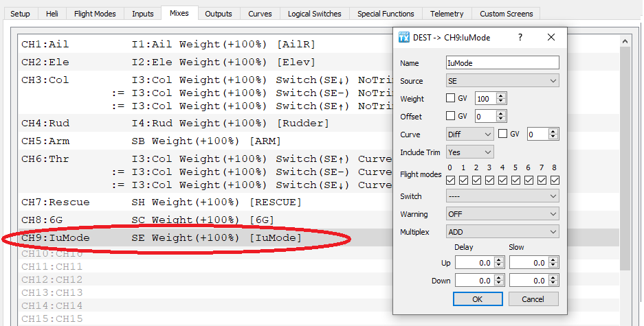Increase Delay Up value with spinner
Viewport: 644px width, 326px height.
point(500,260)
